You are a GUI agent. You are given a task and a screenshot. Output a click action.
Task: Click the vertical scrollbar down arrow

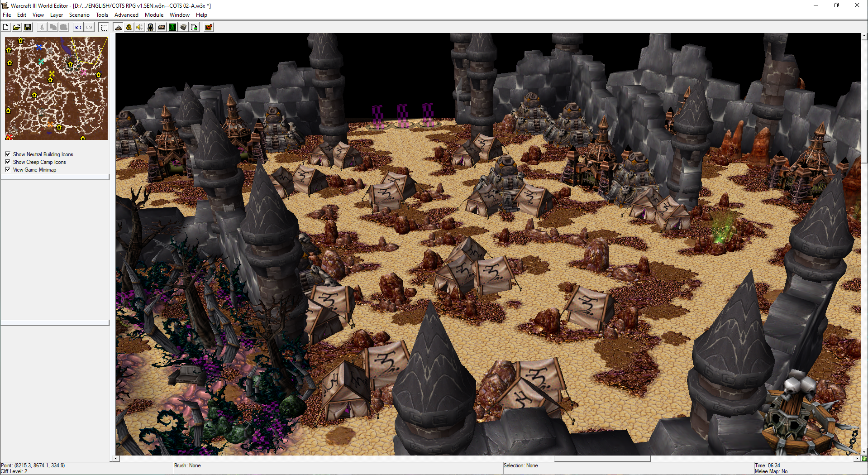click(864, 452)
